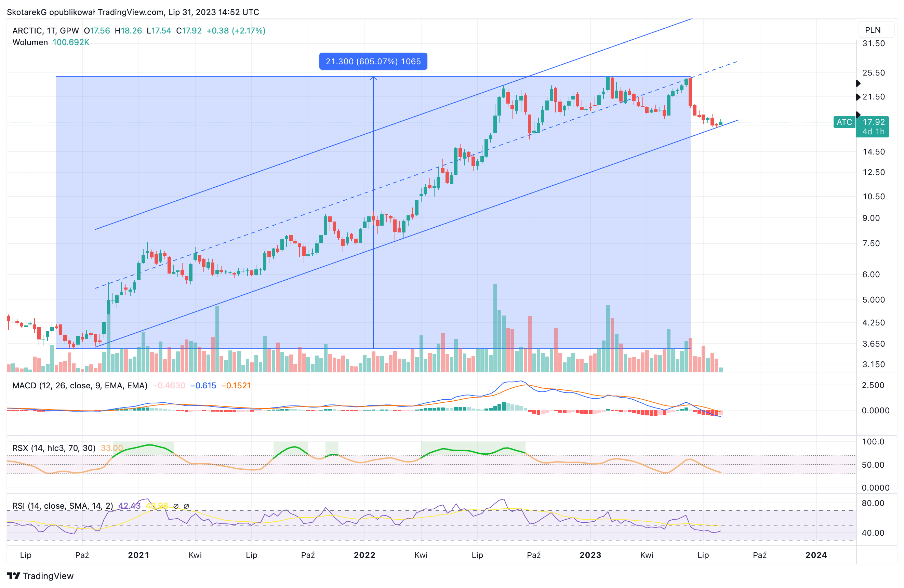
Task: Click the Wolumen 100.692K volume label
Action: 51,42
